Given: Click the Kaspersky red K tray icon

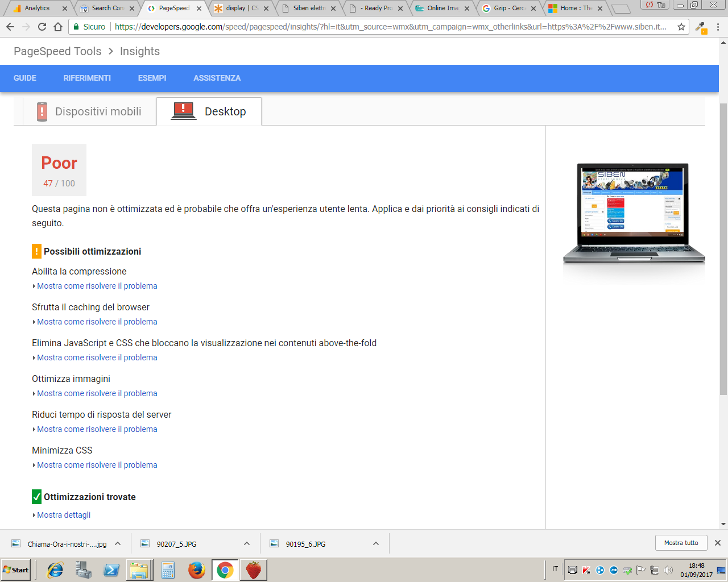Looking at the screenshot, I should pos(586,570).
